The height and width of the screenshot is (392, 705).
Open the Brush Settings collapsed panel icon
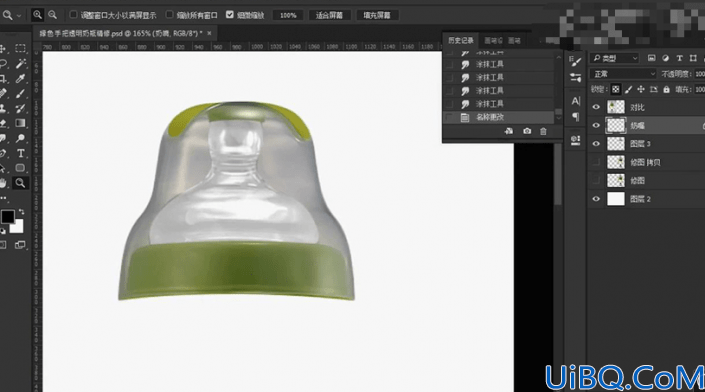576,61
